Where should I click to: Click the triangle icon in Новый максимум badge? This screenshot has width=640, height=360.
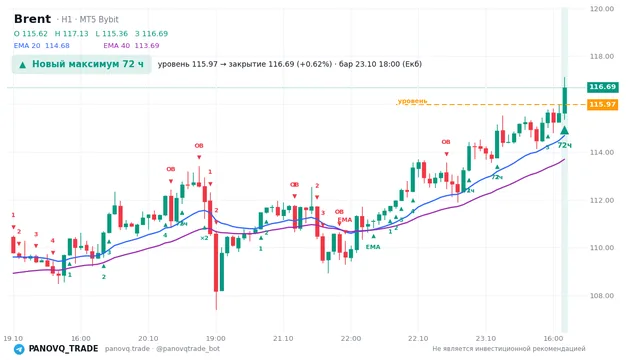pos(23,64)
